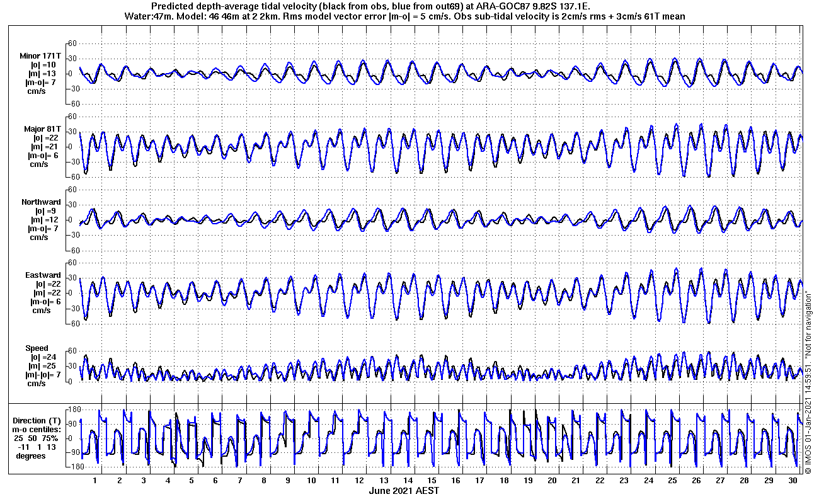The image size is (819, 504).
Task: Click day 15 on the date axis
Action: point(432,480)
